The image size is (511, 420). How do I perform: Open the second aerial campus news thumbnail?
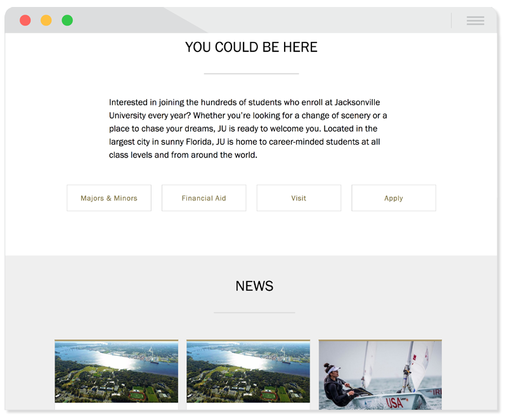[248, 371]
